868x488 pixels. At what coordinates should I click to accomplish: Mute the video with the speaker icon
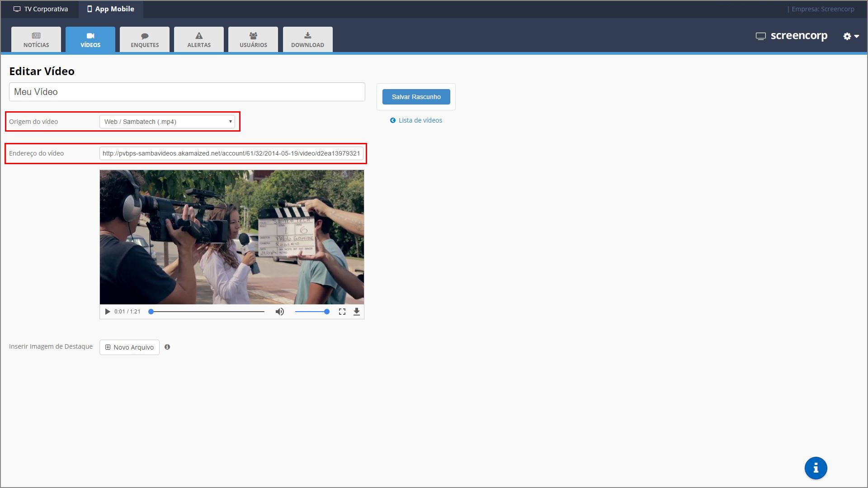tap(280, 312)
